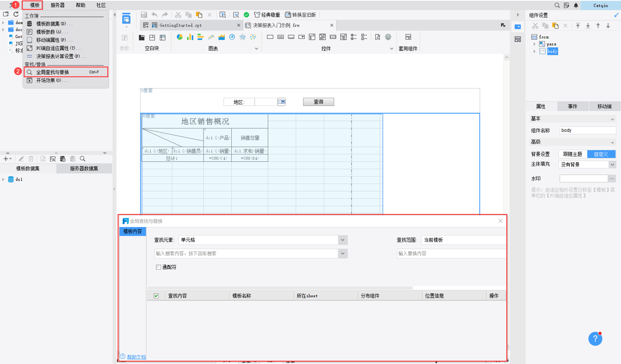Expand the ds1 dataset tree node
This screenshot has width=621, height=364.
(x=3, y=179)
